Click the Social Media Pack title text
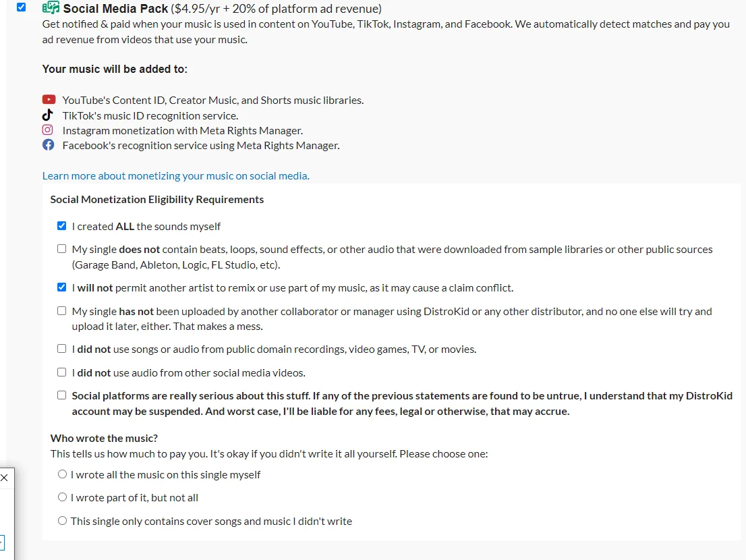This screenshot has width=746, height=560. click(115, 9)
